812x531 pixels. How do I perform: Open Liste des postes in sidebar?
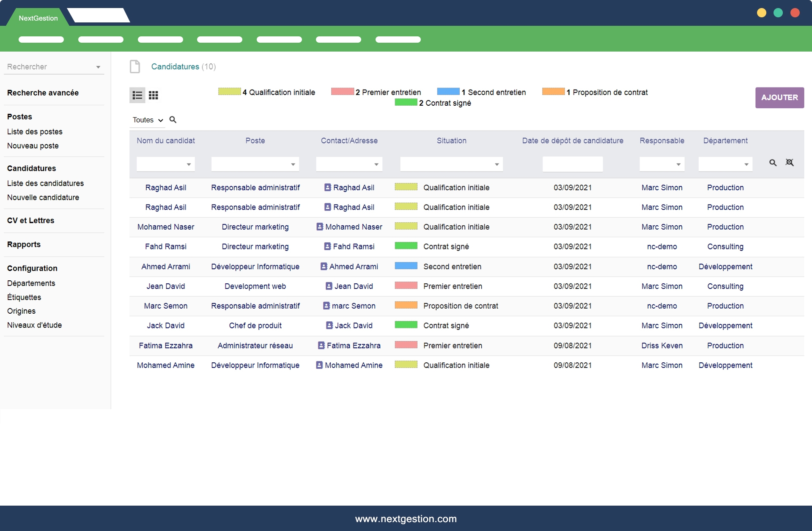pos(35,131)
